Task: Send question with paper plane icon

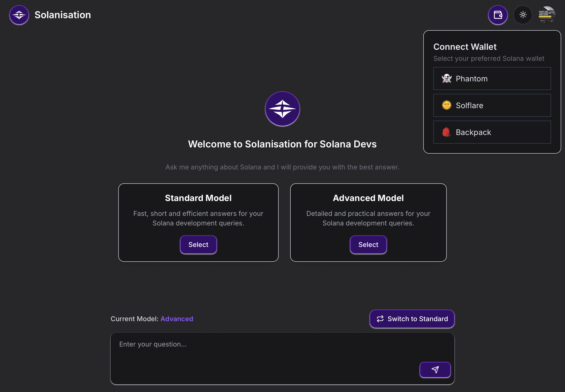Action: click(x=435, y=370)
